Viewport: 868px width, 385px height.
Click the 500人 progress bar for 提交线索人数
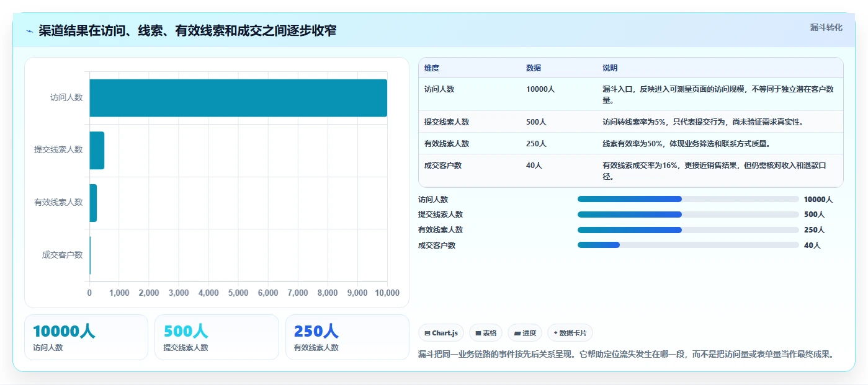688,215
